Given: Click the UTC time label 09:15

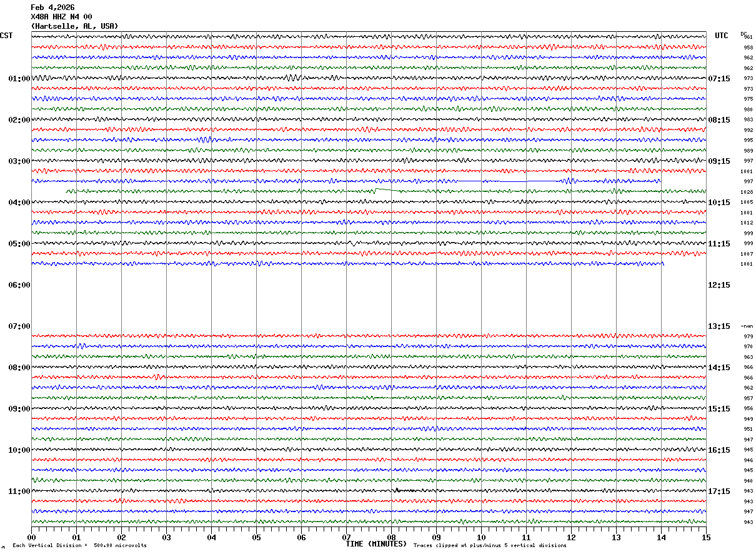Looking at the screenshot, I should (719, 161).
